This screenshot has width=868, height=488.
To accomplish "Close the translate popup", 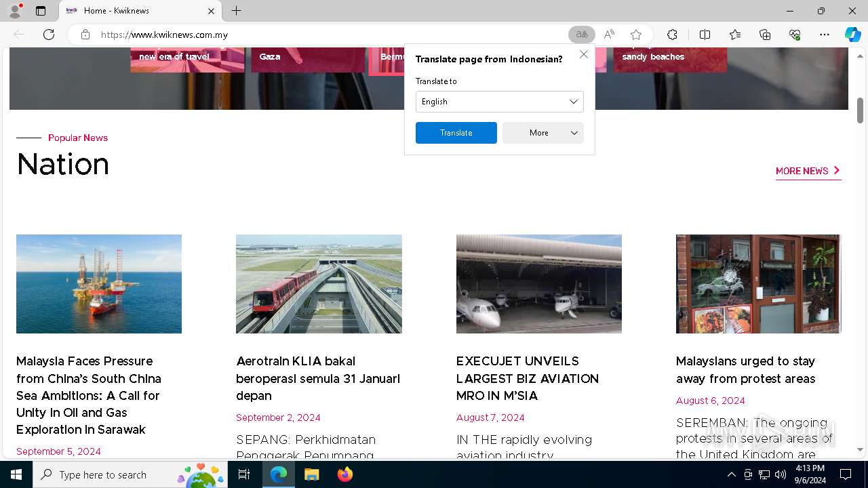I will click(584, 54).
